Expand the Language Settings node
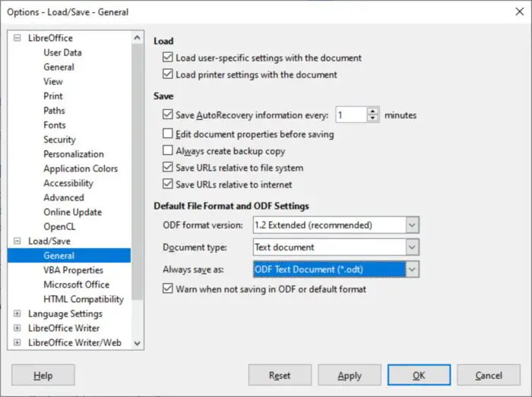 pyautogui.click(x=17, y=314)
